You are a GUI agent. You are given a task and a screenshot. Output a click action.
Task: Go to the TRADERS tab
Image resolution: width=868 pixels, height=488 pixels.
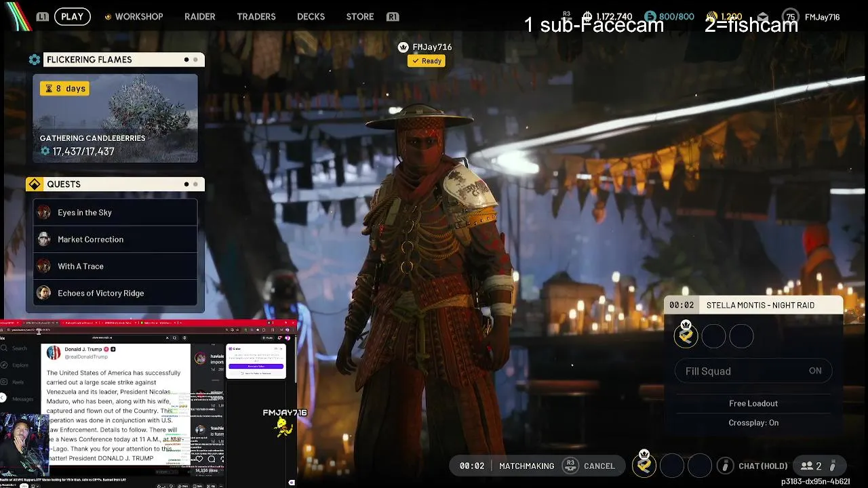pos(256,16)
